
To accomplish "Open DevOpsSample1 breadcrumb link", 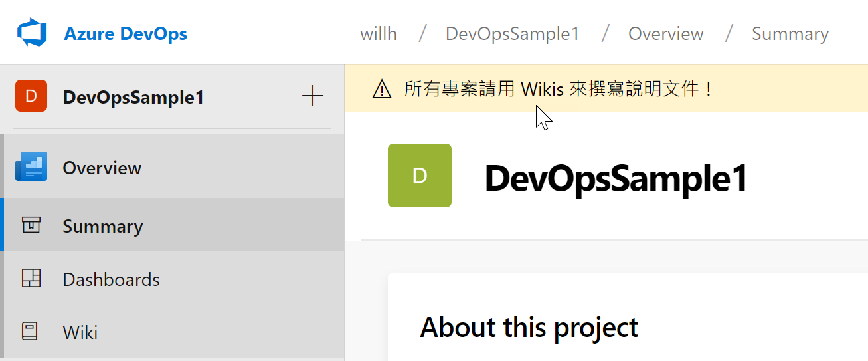I will point(512,34).
